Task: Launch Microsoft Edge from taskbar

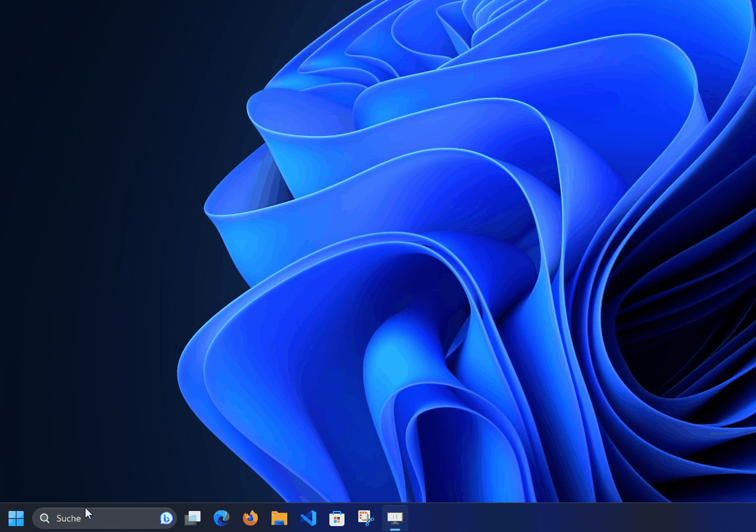Action: click(x=222, y=518)
